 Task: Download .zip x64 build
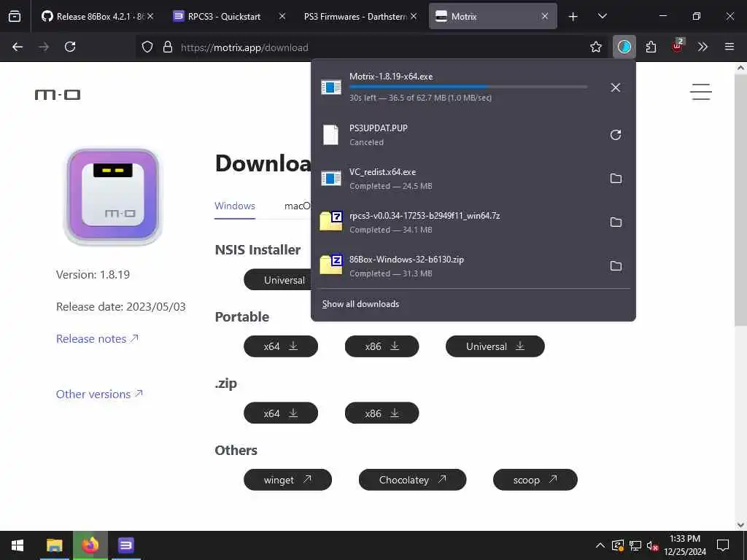pos(281,413)
